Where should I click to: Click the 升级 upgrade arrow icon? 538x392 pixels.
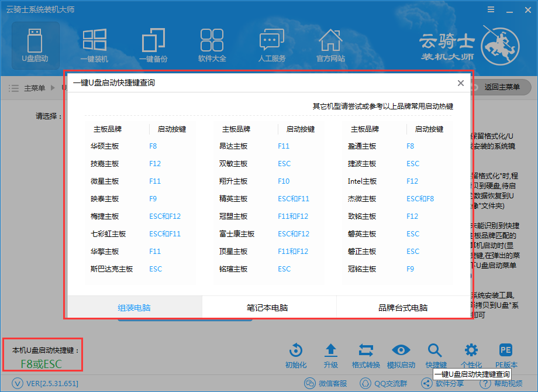pyautogui.click(x=330, y=355)
